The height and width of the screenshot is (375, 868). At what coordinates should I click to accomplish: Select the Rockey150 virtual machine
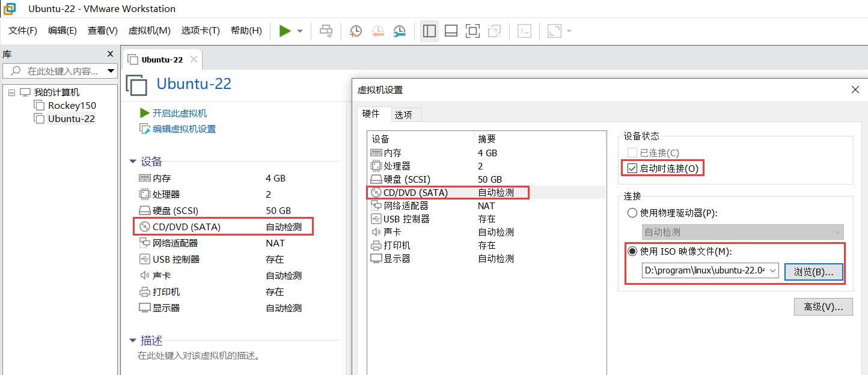72,106
